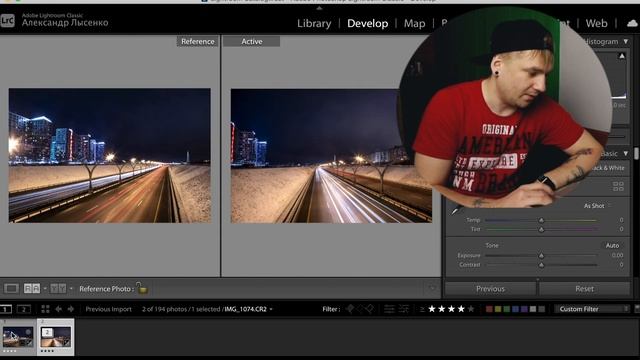Adjust the Tint slider handle
The image size is (640, 360).
coord(541,230)
